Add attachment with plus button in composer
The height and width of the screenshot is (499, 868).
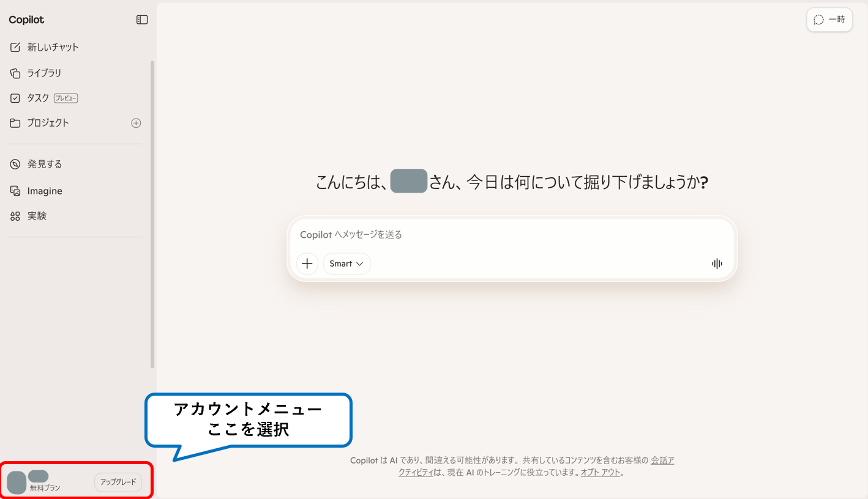307,264
